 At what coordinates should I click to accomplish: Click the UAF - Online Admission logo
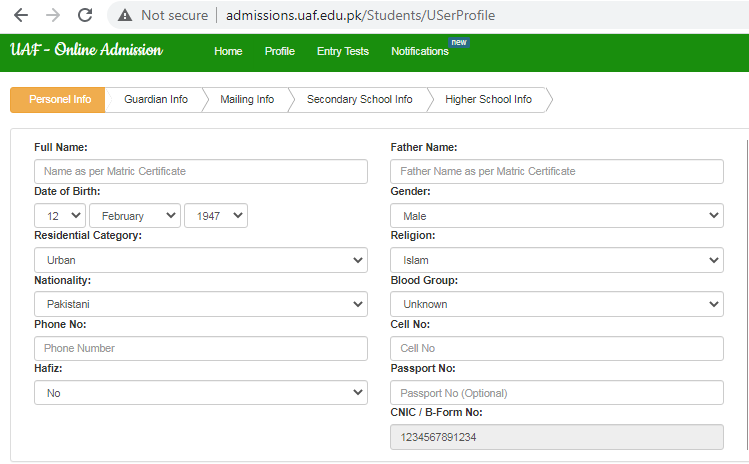coord(86,50)
